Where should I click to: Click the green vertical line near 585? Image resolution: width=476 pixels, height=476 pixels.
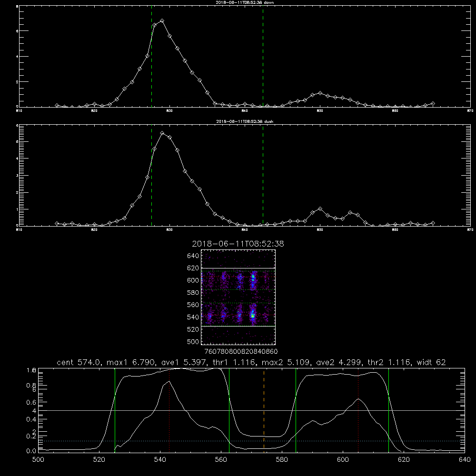(x=296, y=410)
